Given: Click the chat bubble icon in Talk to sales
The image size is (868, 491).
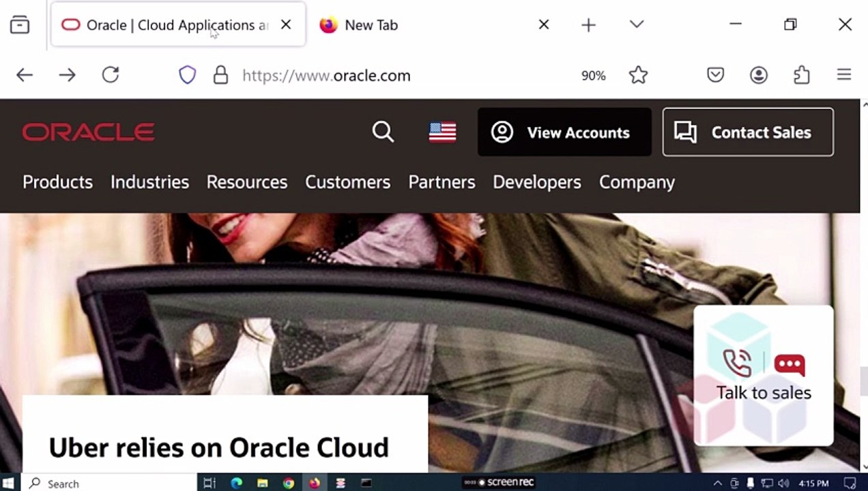Looking at the screenshot, I should (790, 365).
